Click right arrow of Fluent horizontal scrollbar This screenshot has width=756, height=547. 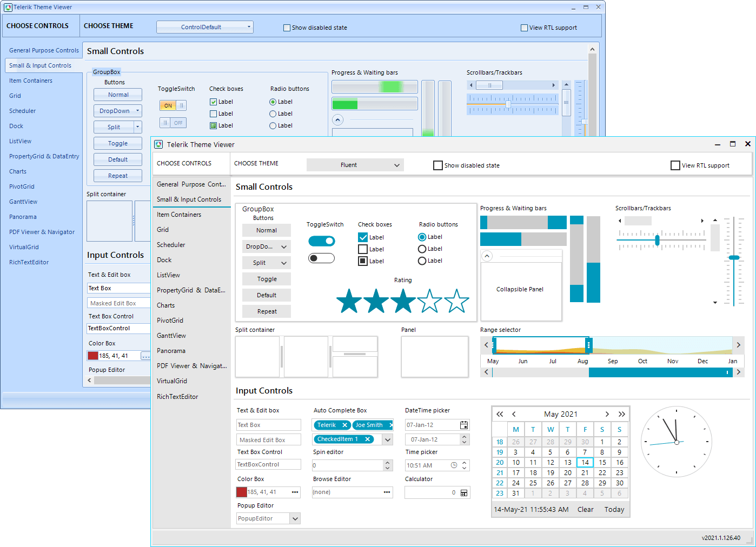pos(702,221)
